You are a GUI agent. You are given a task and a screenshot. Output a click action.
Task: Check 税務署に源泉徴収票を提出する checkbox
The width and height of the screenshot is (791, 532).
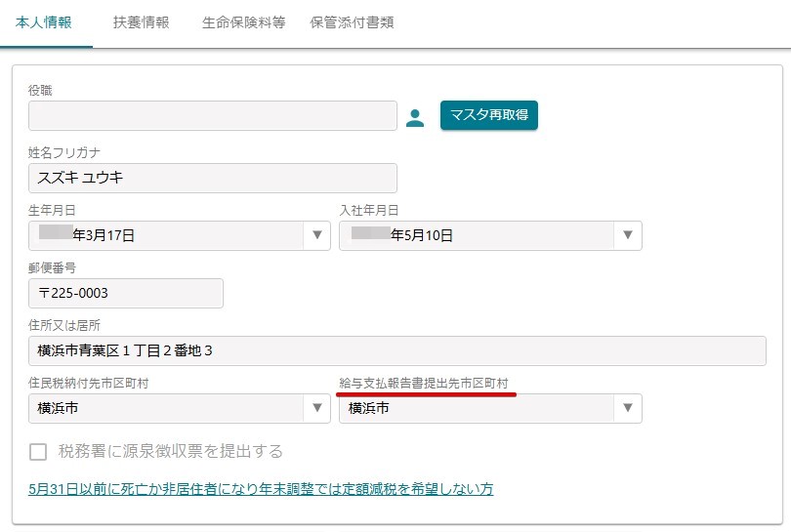(38, 452)
